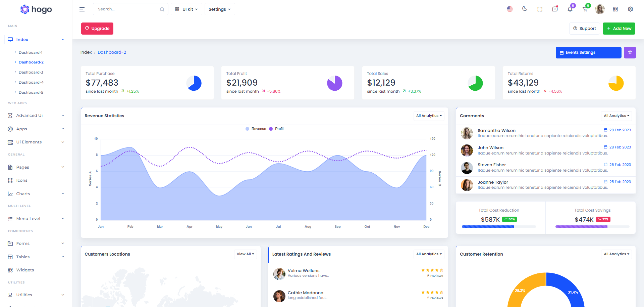Image resolution: width=644 pixels, height=307 pixels.
Task: Click the green Add New button
Action: (x=619, y=29)
